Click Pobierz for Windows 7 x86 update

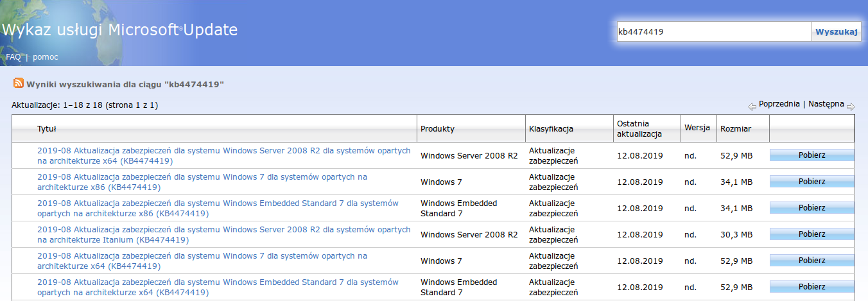(x=812, y=182)
